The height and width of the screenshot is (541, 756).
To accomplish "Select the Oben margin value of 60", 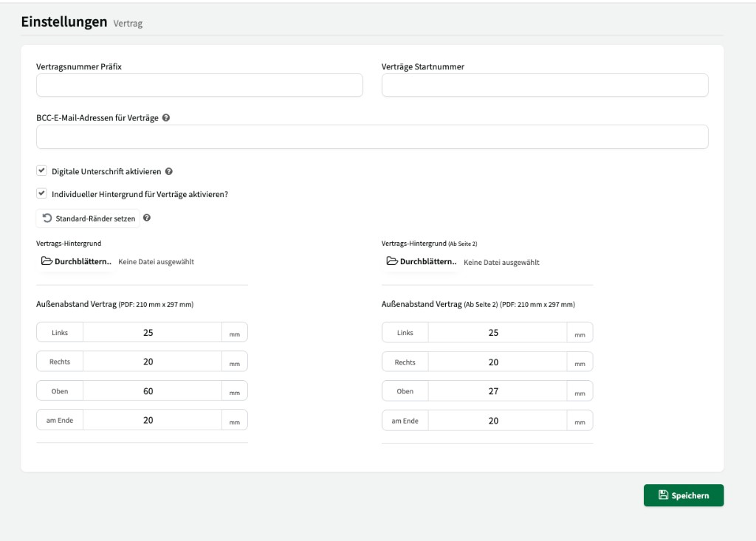I will (x=154, y=390).
